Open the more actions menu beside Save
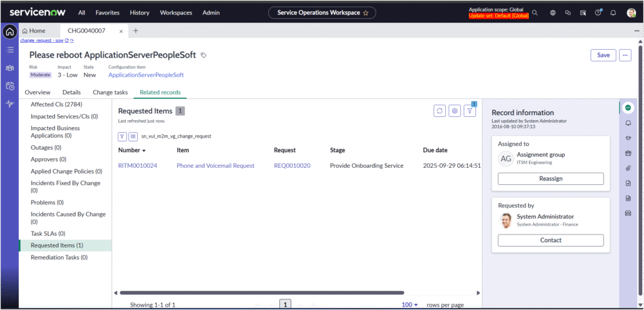This screenshot has height=310, width=644. 625,55
